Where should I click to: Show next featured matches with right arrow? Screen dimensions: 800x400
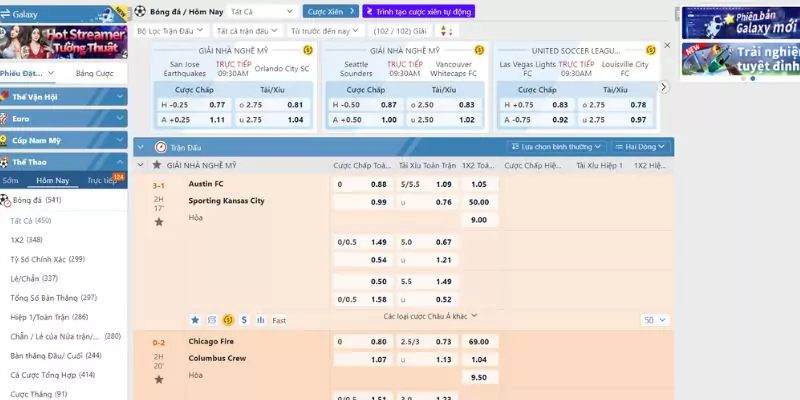pyautogui.click(x=663, y=87)
